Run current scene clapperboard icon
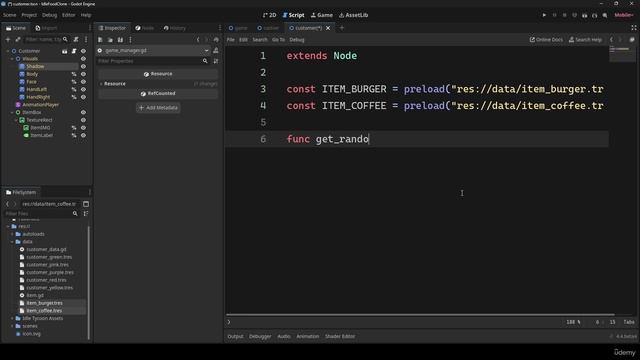640x360 pixels. pyautogui.click(x=584, y=15)
